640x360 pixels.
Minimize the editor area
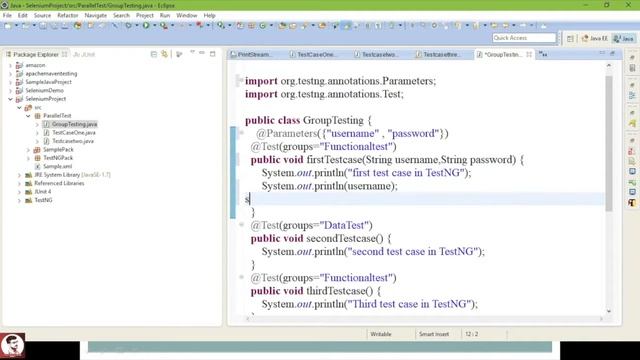(x=602, y=53)
